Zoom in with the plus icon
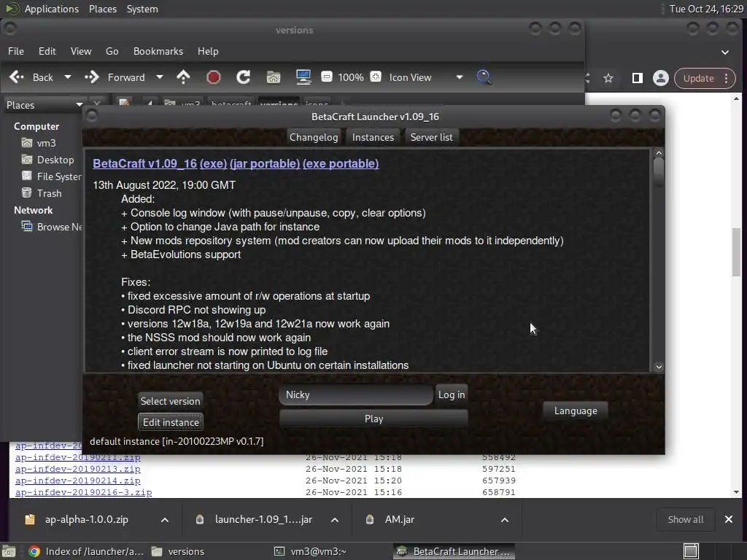 click(x=376, y=77)
